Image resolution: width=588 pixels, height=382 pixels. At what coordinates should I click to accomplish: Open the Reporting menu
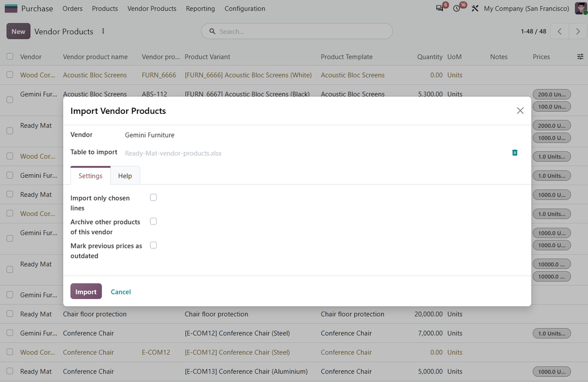(200, 8)
